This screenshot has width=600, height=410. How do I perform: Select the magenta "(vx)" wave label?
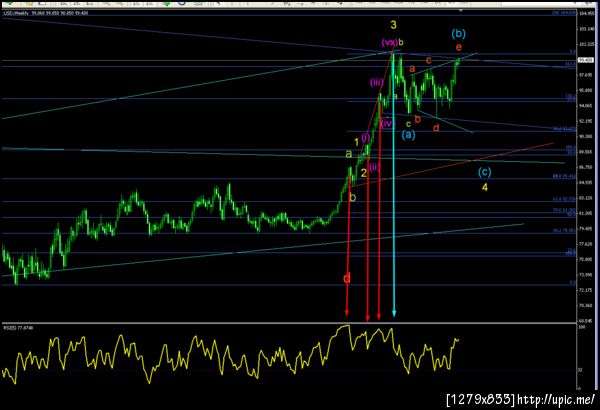point(389,42)
